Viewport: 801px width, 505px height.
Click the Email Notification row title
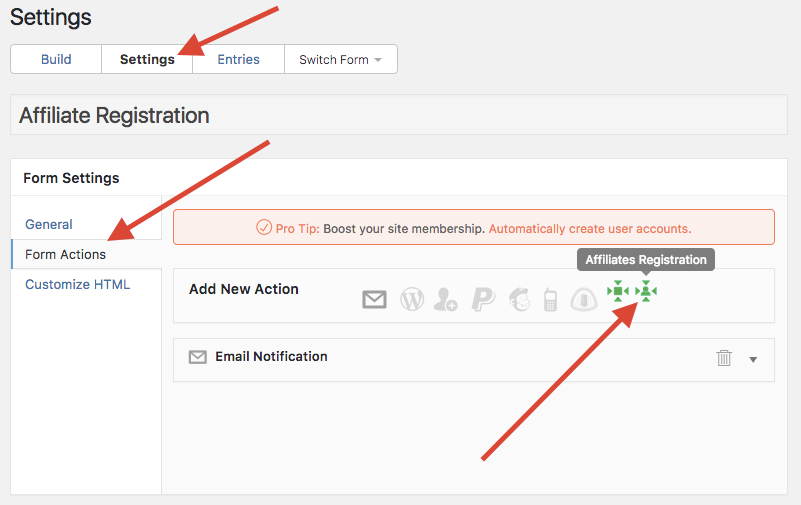tap(271, 356)
